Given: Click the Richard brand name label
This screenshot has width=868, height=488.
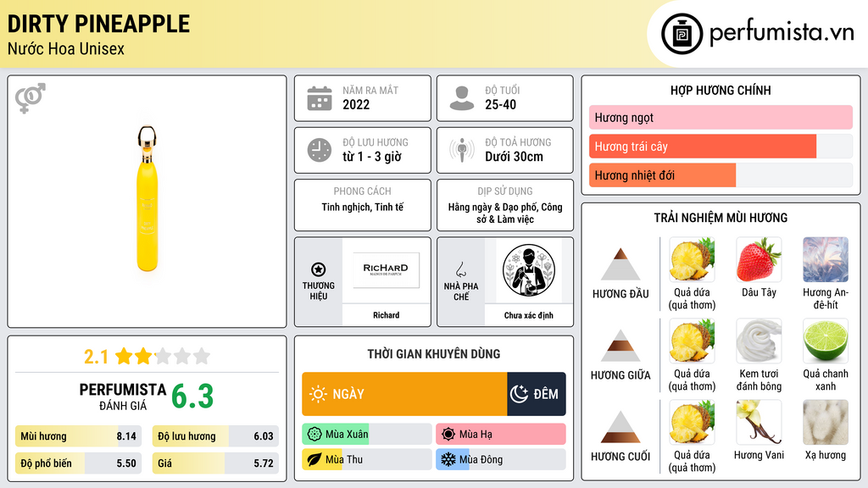Looking at the screenshot, I should click(x=386, y=315).
